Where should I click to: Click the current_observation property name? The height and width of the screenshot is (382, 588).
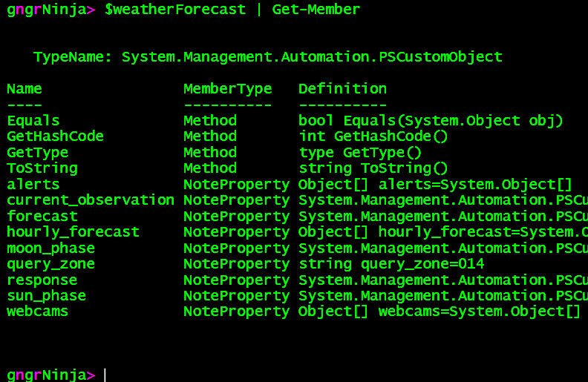pos(91,200)
